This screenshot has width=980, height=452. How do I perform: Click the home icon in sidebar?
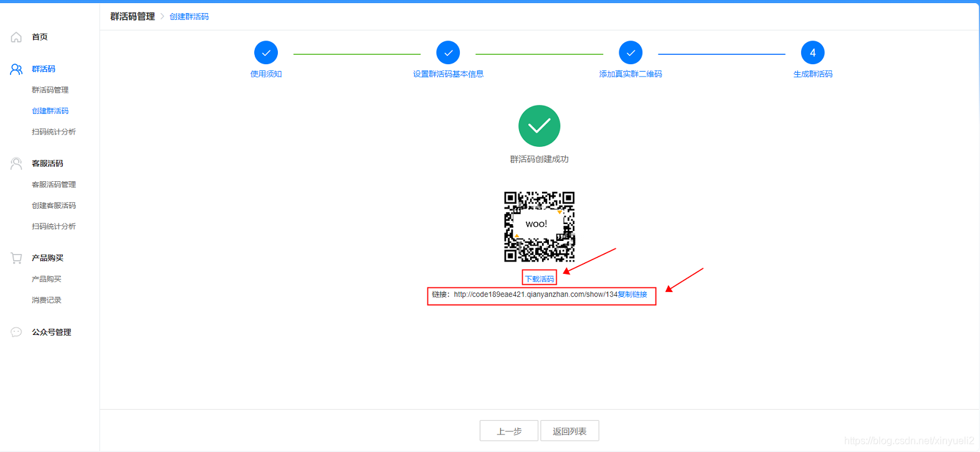(x=16, y=37)
